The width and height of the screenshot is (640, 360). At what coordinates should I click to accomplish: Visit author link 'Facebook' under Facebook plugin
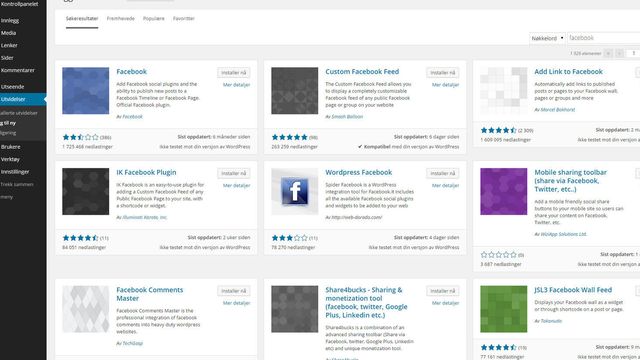(x=133, y=117)
